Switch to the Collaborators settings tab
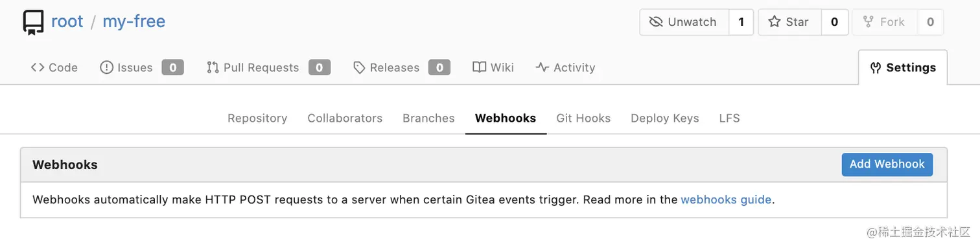Screen dimensions: 980x248 pos(345,118)
